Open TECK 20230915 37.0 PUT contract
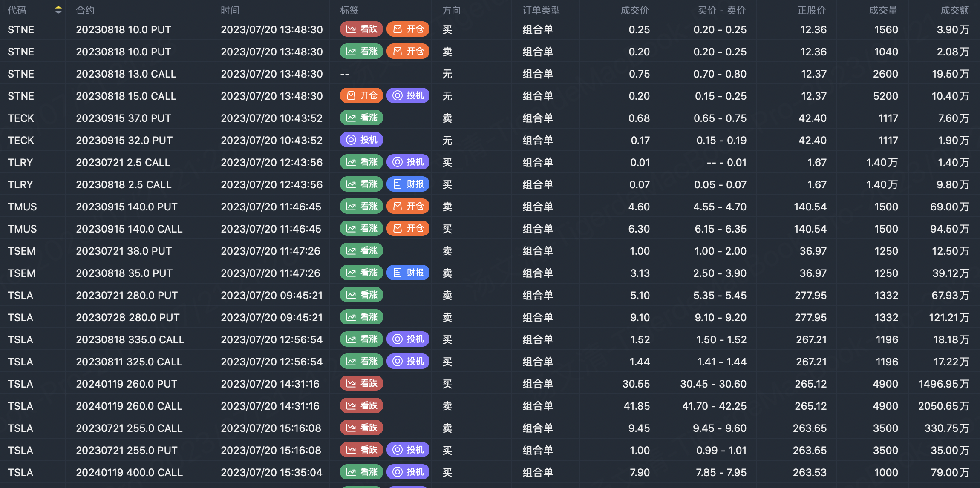This screenshot has height=488, width=980. tap(123, 118)
